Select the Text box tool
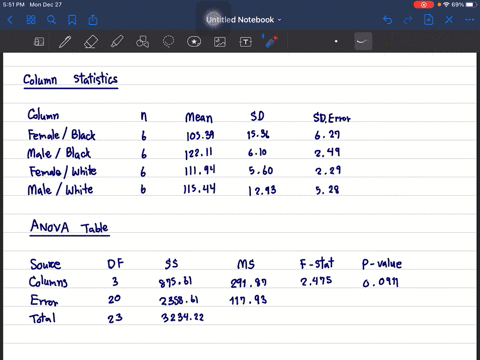Screen dimensions: 480x360 [x=246, y=42]
